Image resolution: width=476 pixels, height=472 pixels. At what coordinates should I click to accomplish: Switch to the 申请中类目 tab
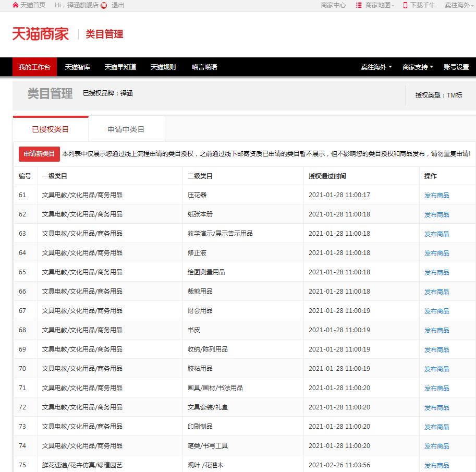pos(126,129)
